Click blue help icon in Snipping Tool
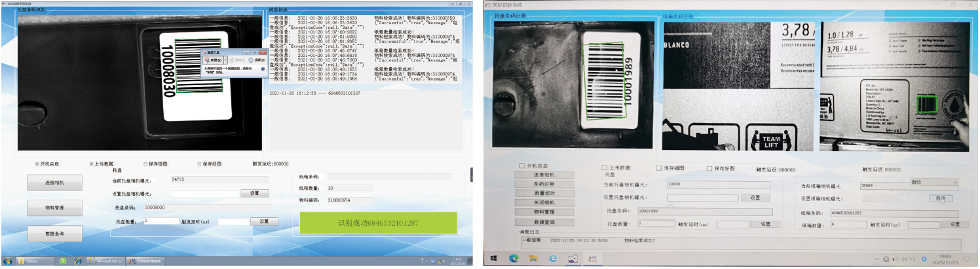This screenshot has height=269, width=980. (263, 68)
